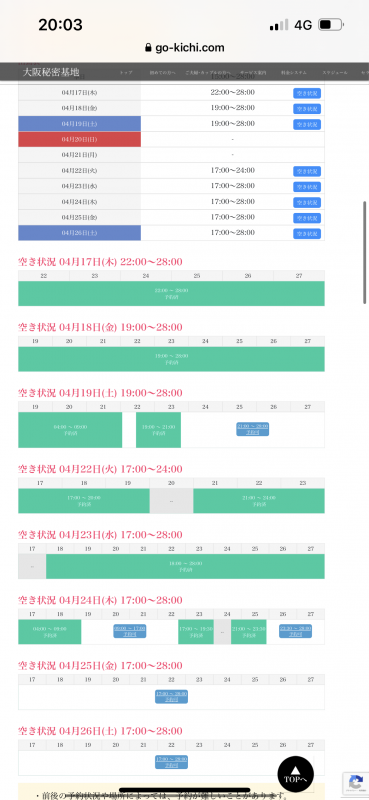369x800 pixels.
Task: Tap the lock icon beside go-kichi.com
Action: click(x=149, y=48)
